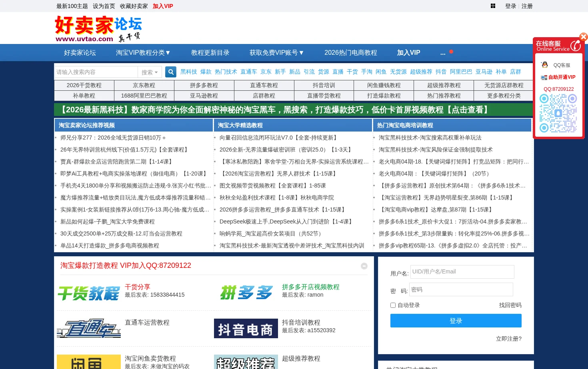
Task: Click the 亚马逊 hot search keyword
Action: click(484, 72)
